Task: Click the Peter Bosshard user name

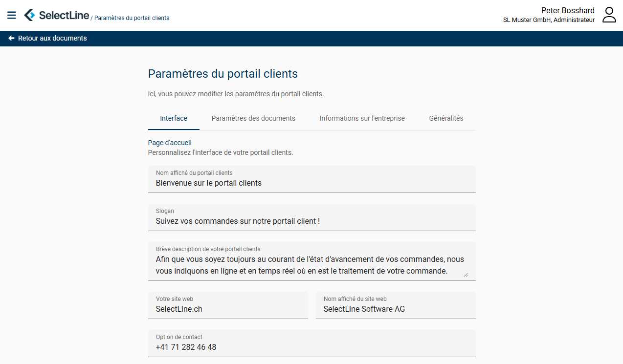Action: [568, 10]
